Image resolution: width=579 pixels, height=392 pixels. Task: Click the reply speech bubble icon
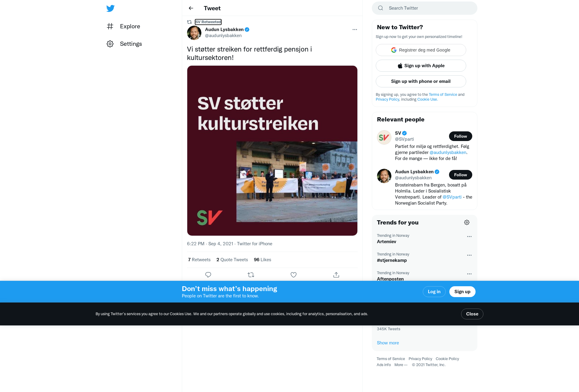click(208, 275)
